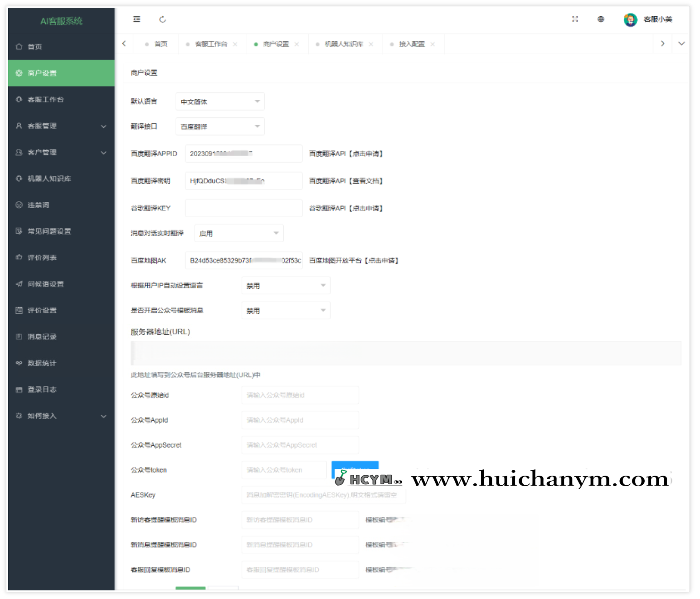The image size is (700, 599).
Task: Switch to the 接入配置 tab
Action: (410, 44)
